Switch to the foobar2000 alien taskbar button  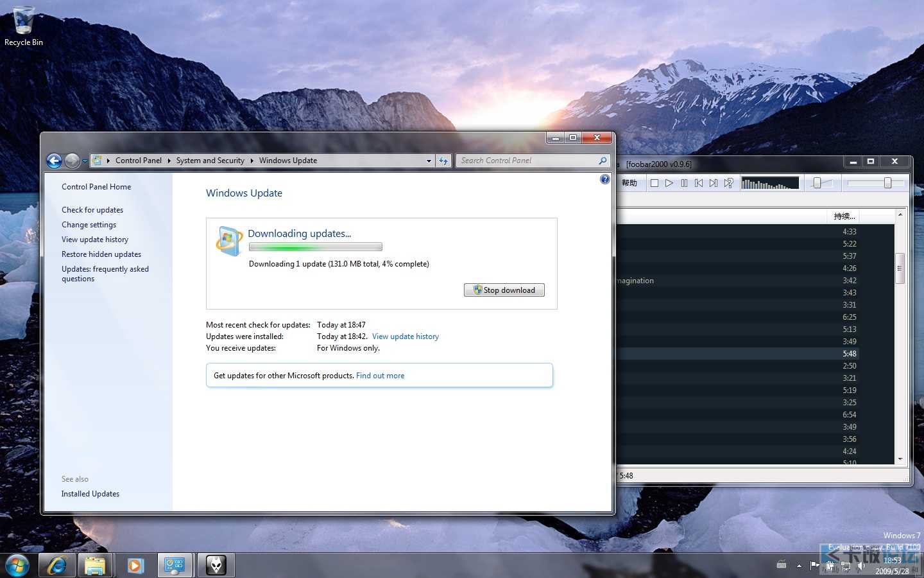click(216, 566)
